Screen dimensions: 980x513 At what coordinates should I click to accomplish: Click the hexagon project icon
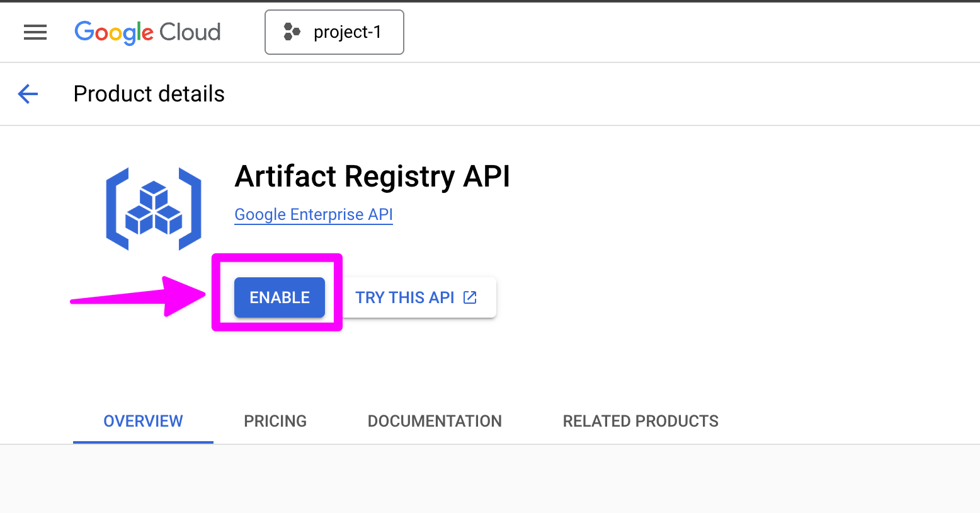pos(292,32)
